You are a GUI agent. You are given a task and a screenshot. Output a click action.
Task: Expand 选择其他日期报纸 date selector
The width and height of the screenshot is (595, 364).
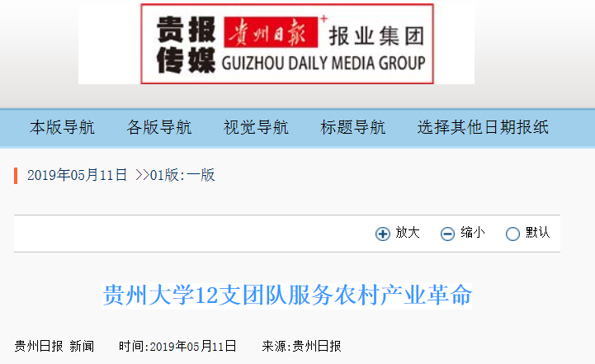(483, 128)
